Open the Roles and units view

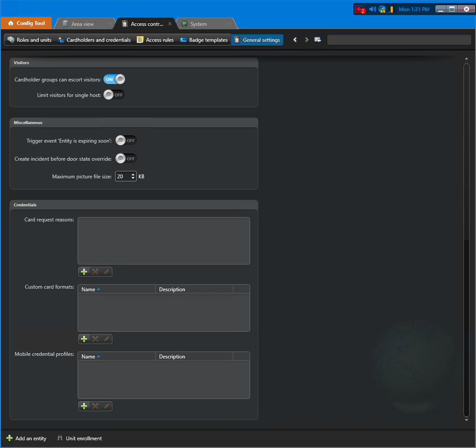(29, 40)
